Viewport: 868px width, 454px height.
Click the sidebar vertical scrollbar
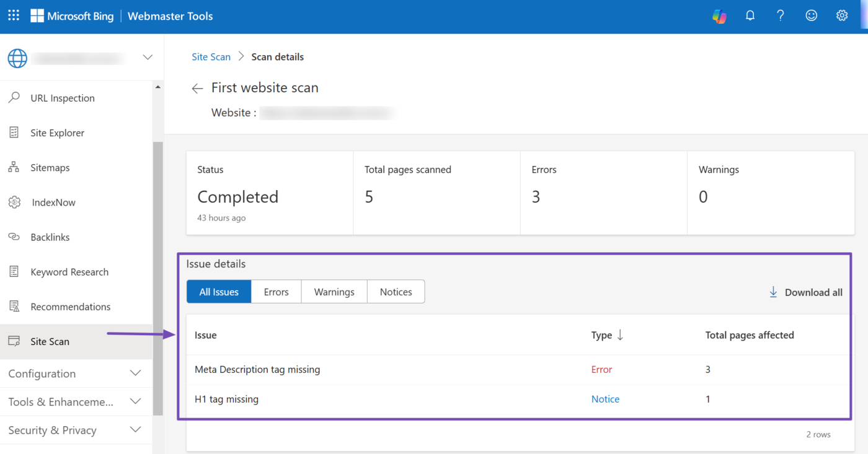click(x=158, y=279)
